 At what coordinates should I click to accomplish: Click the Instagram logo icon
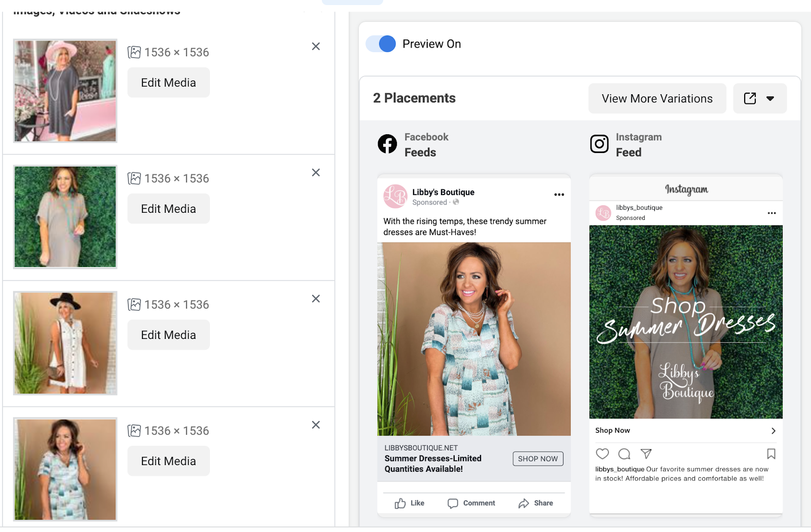(599, 144)
